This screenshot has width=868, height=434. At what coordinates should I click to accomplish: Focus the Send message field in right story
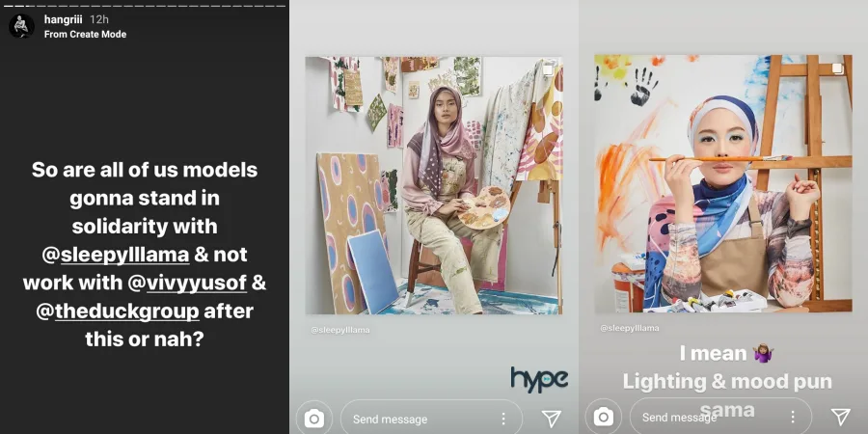704,419
